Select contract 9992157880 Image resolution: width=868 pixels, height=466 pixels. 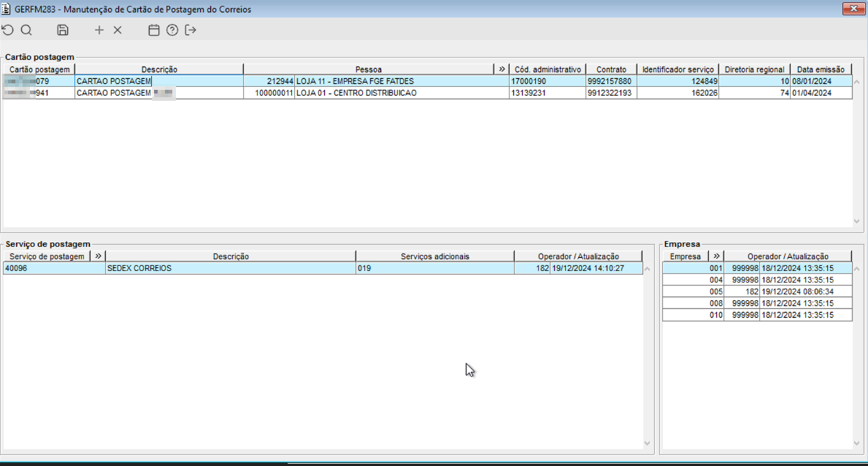(611, 81)
